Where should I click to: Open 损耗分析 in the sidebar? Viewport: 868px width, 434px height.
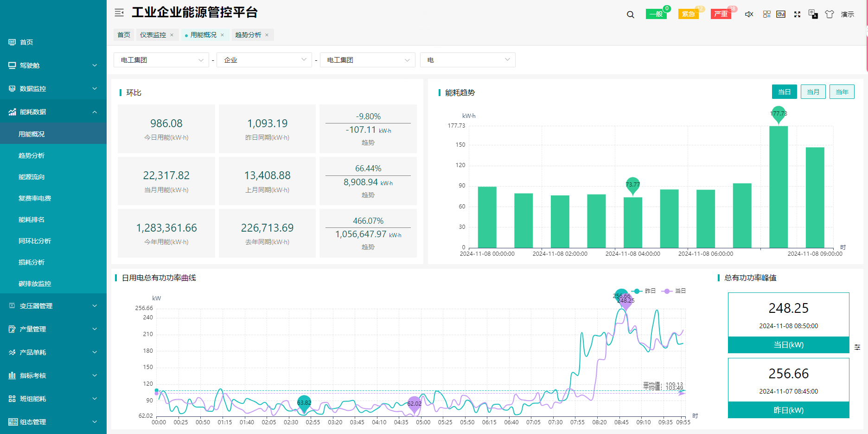pyautogui.click(x=53, y=262)
